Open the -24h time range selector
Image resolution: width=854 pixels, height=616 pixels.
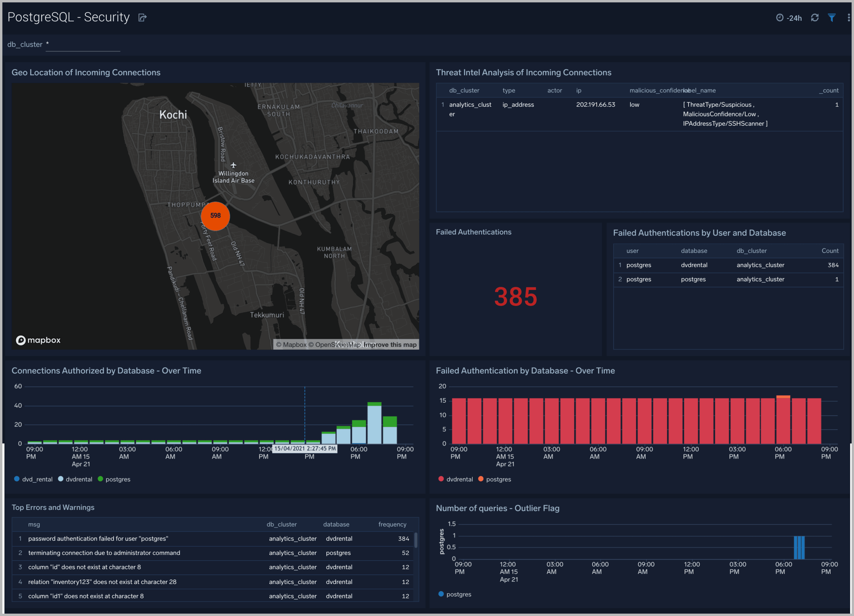tap(795, 17)
